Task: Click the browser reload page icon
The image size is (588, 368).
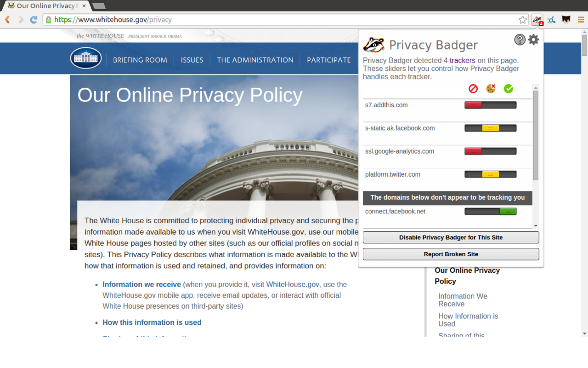Action: pyautogui.click(x=33, y=19)
